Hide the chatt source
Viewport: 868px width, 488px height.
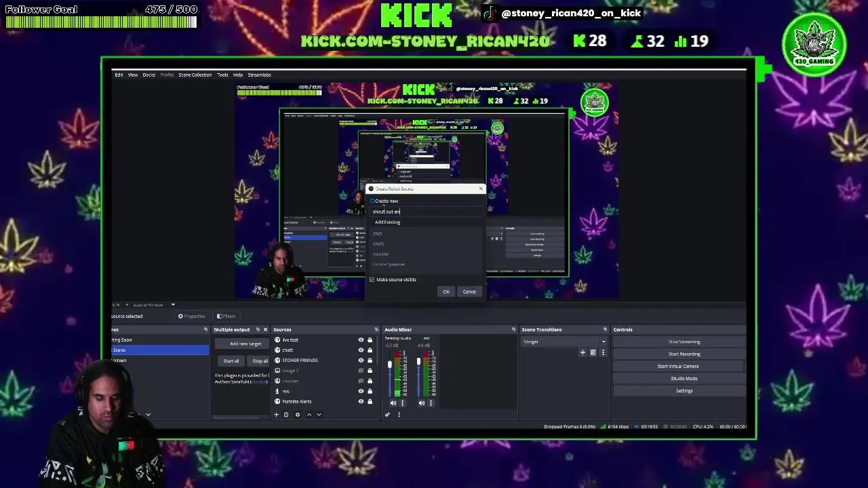(361, 350)
